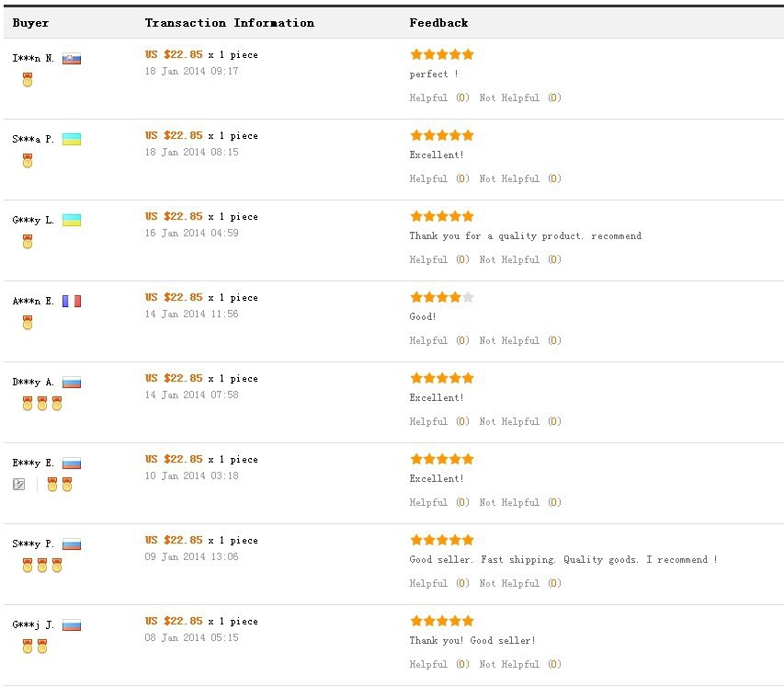This screenshot has height=687, width=784.
Task: Click the medal icon under I***n N.
Action: (x=28, y=80)
